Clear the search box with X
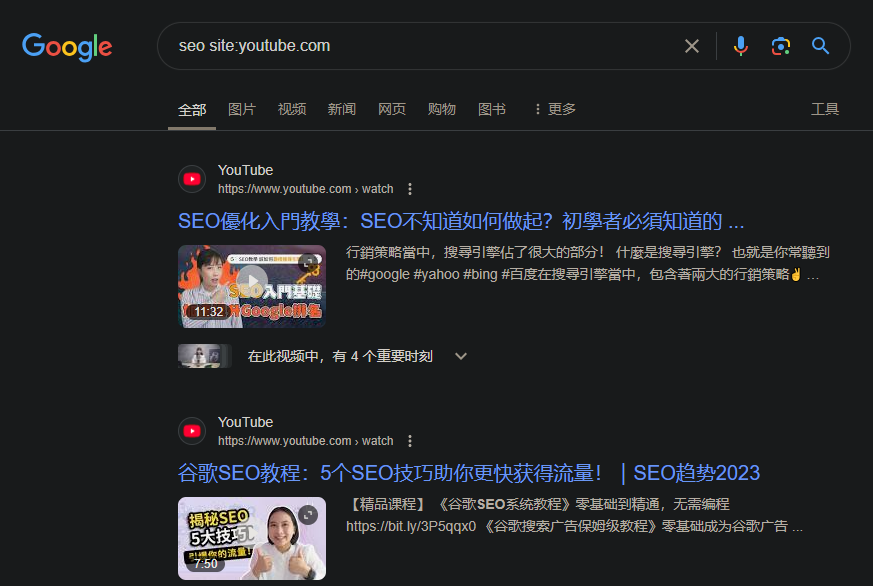This screenshot has height=586, width=873. [691, 46]
